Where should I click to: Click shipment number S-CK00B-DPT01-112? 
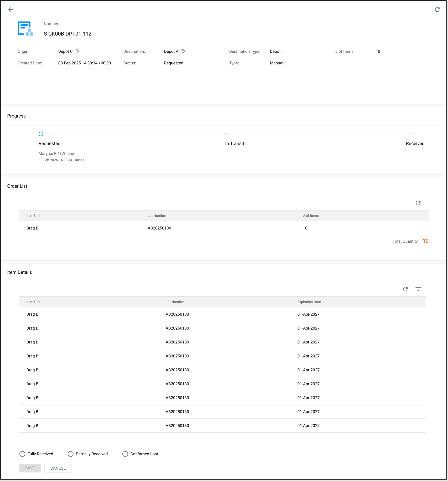click(x=68, y=34)
